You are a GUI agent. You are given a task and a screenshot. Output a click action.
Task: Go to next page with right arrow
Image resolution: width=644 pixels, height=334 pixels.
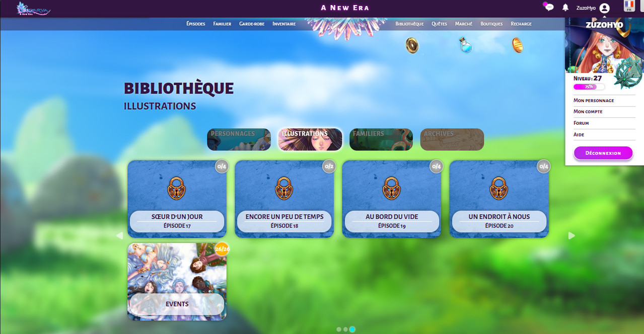click(x=571, y=235)
